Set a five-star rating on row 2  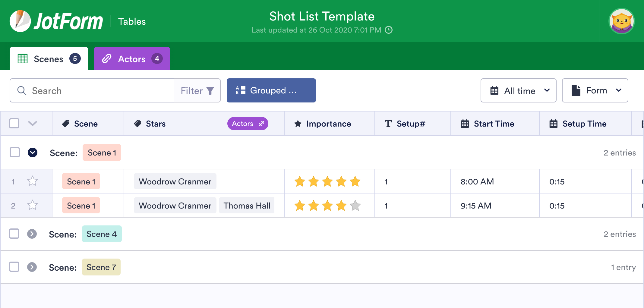coord(356,206)
